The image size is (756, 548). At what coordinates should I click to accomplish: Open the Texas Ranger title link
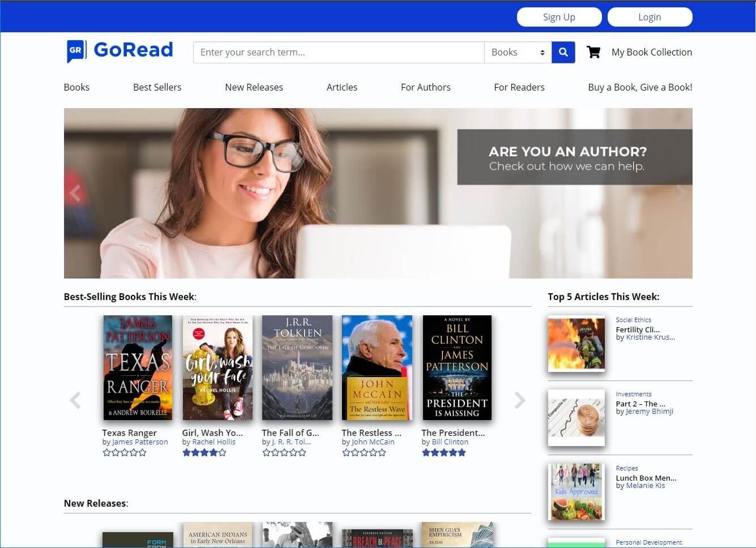[129, 433]
